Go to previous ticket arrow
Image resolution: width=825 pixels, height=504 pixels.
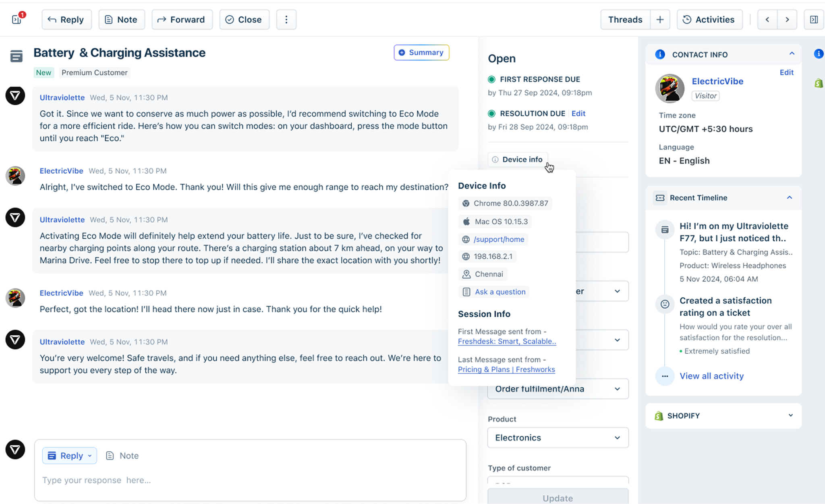(x=767, y=19)
